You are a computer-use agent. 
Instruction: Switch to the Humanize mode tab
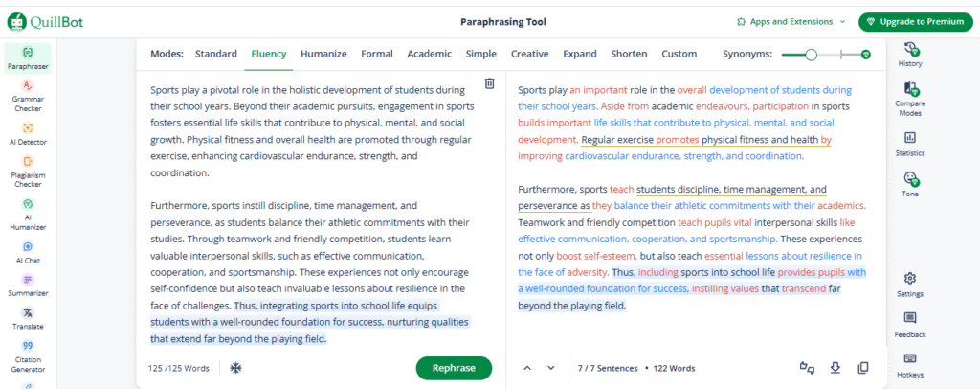(x=323, y=54)
